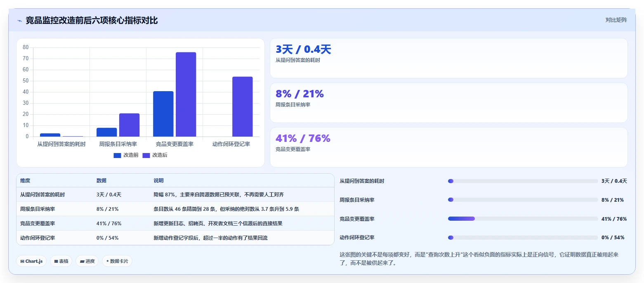Open the 8% / 21% data card
Viewport: 644px width, 283px height.
448,103
